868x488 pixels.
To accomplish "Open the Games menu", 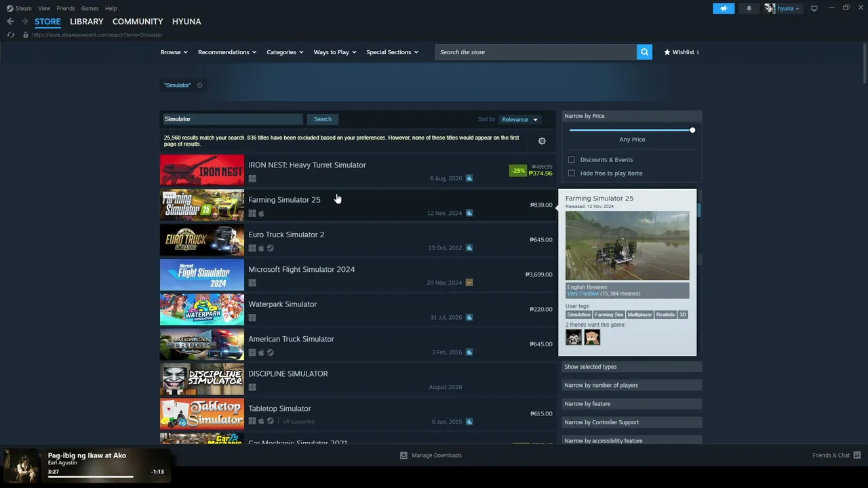I will click(90, 8).
